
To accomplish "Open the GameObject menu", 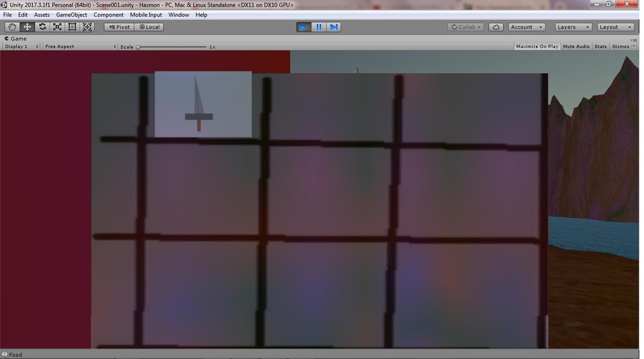I will (71, 15).
